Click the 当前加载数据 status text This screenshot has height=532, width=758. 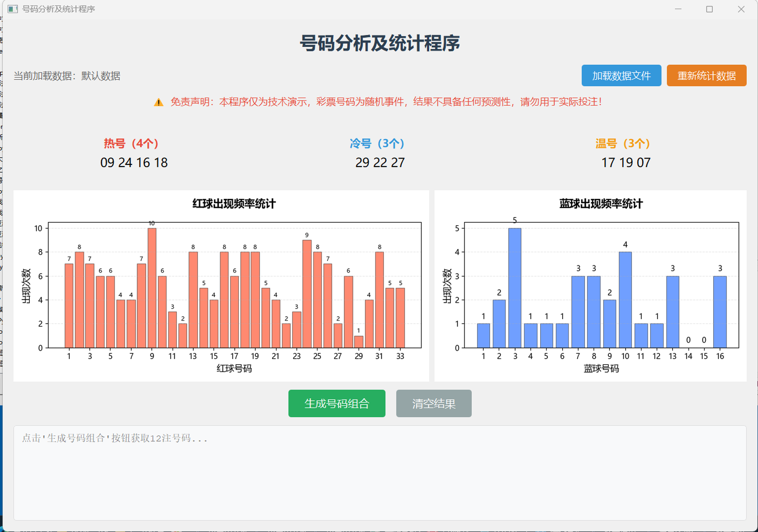click(67, 76)
